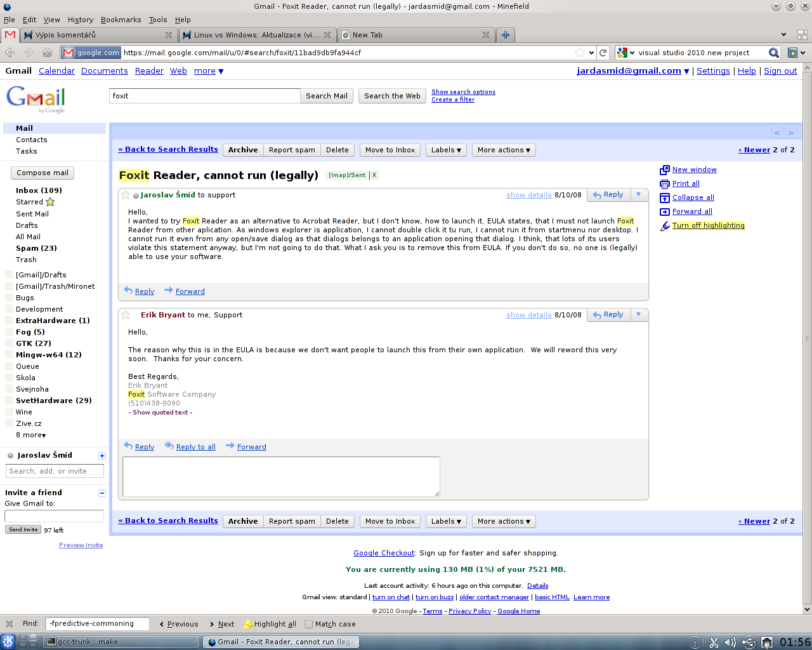
Task: Click the gcc-trunk : make taskbar entry
Action: pyautogui.click(x=122, y=642)
